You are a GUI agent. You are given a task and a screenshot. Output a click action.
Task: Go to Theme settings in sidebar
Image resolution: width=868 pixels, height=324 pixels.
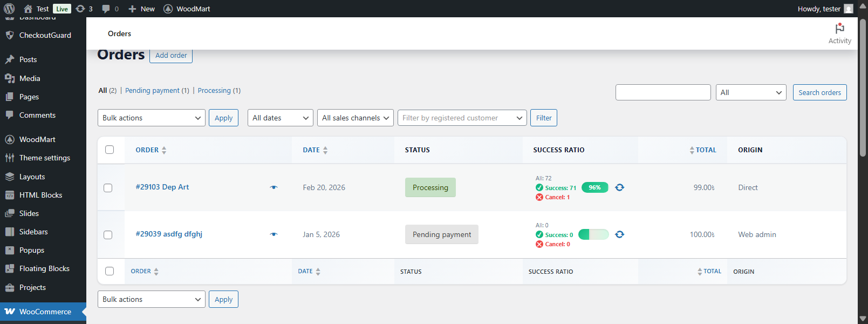point(44,158)
